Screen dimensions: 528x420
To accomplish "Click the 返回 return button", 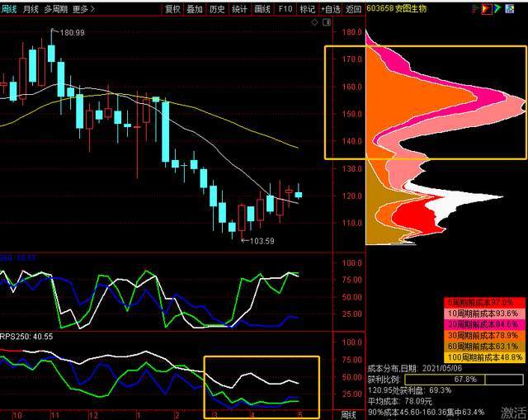I will click(353, 9).
